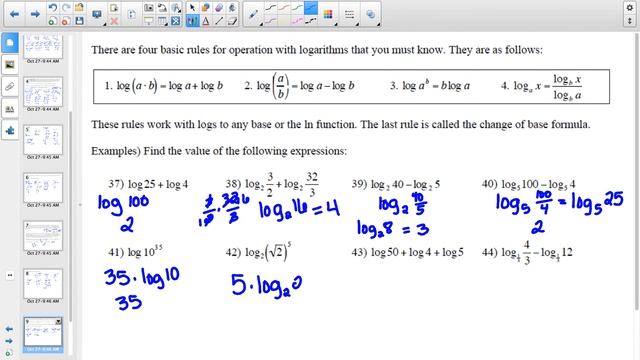Open the view screens monitor dropdown
The width and height of the screenshot is (640, 360).
[x=97, y=15]
